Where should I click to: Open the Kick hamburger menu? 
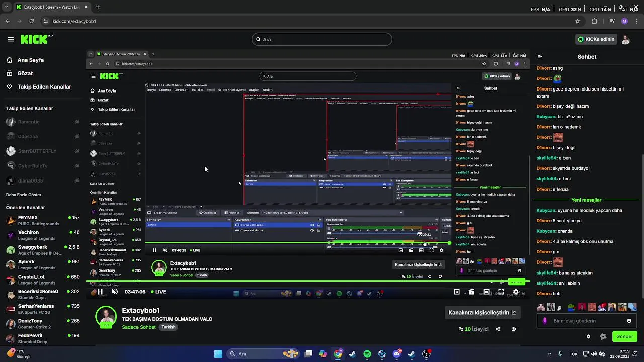(x=11, y=39)
